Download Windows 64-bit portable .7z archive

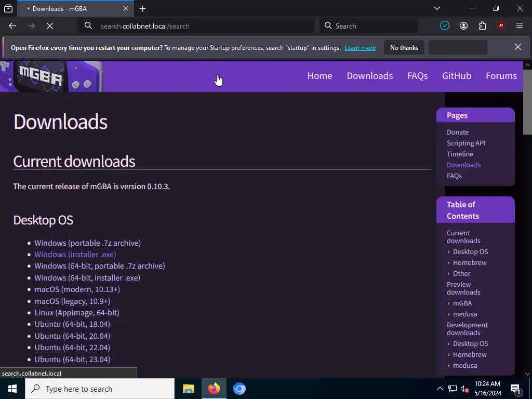coord(99,266)
